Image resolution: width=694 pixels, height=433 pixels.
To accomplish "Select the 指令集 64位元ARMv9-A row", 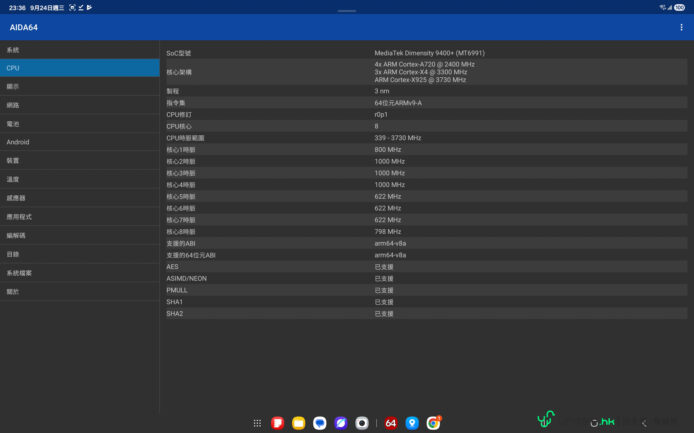I will [x=427, y=103].
